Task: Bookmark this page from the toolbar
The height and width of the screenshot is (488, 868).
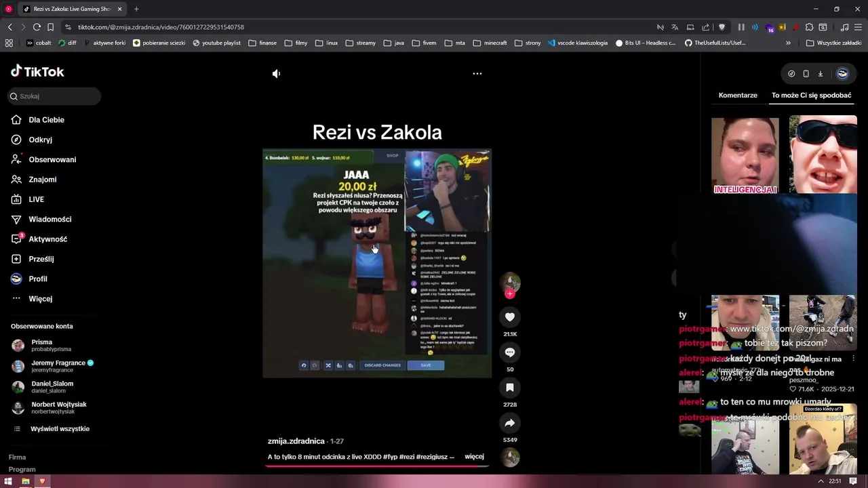Action: click(50, 27)
